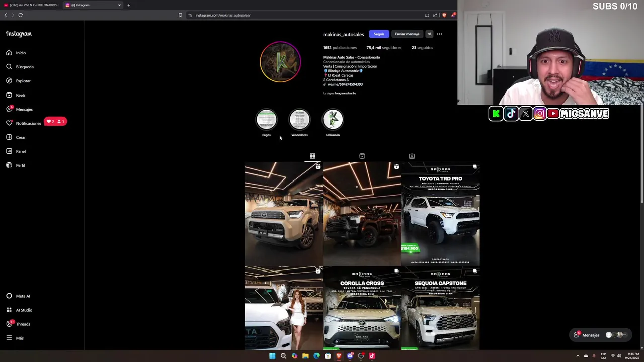
Task: Open the Explorar page
Action: tap(18, 81)
